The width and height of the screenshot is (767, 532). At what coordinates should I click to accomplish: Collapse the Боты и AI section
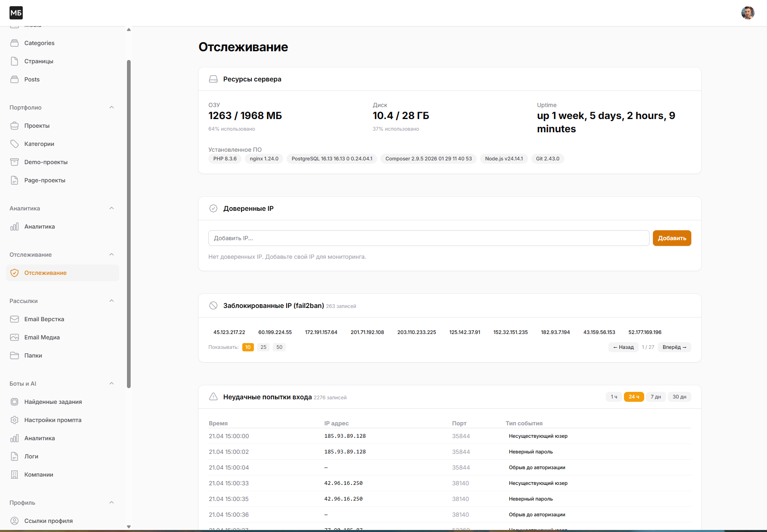tap(112, 384)
